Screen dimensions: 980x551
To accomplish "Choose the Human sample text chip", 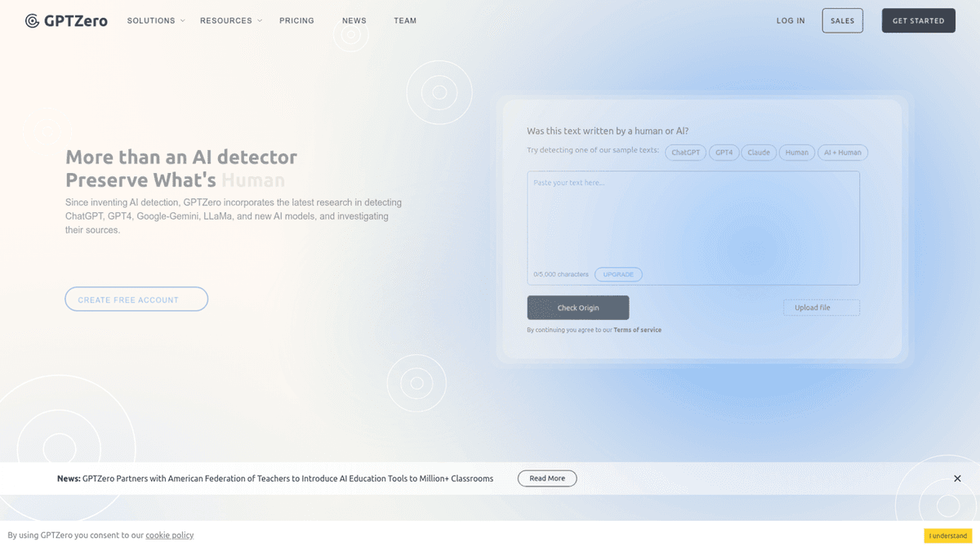I will click(x=796, y=153).
